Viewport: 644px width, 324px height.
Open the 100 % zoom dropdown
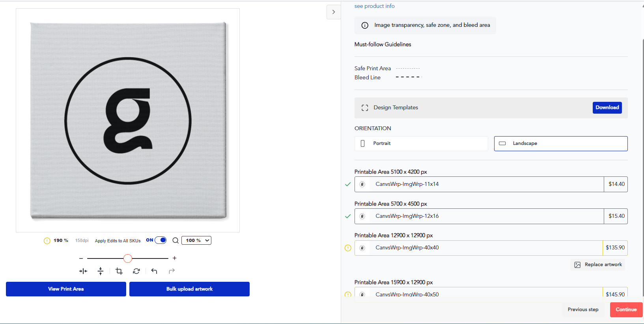[196, 240]
